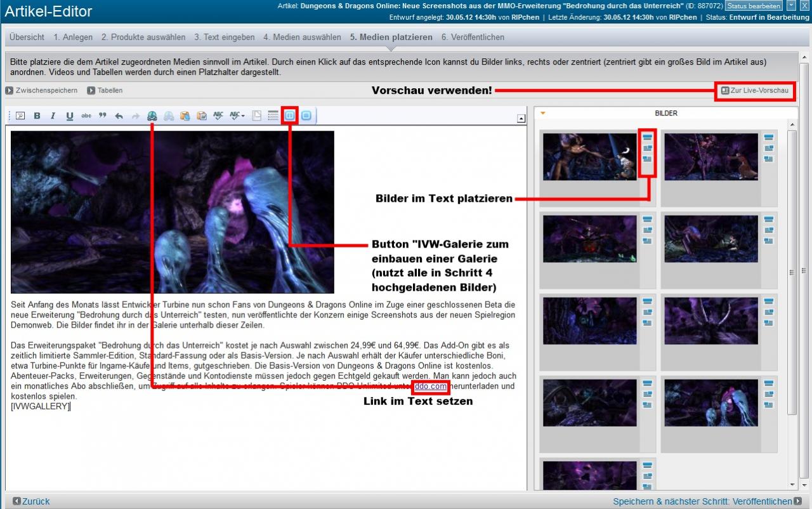Go to step 5. Medien platzieren
812x509 pixels.
coord(391,37)
